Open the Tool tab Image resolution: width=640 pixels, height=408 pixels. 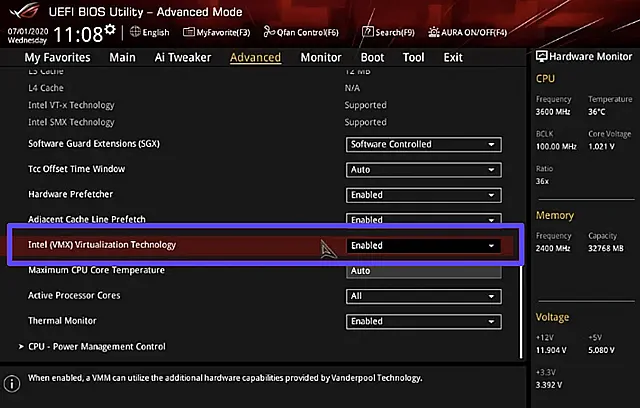point(413,58)
